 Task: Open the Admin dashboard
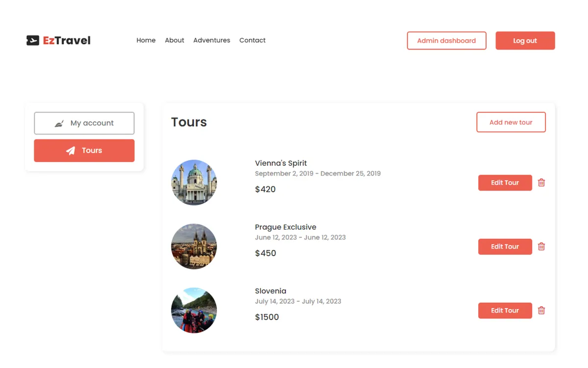446,41
